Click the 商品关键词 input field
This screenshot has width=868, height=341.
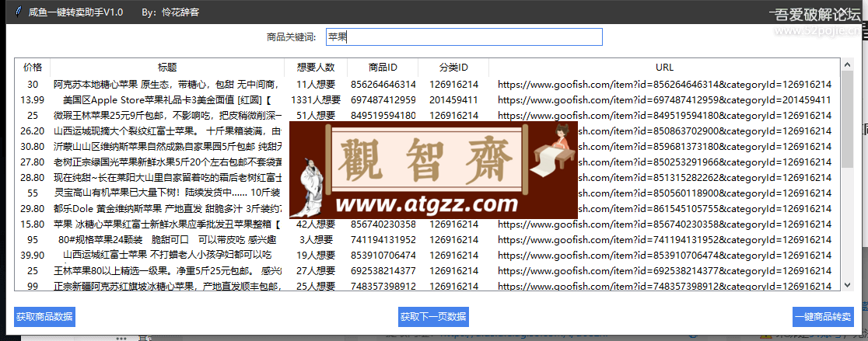coord(464,37)
